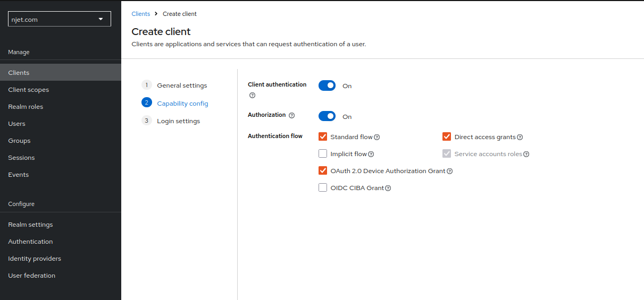Click help icon for OAuth 2.0 Device Authorization Grant
Screen dimensions: 644x300
[x=450, y=172]
